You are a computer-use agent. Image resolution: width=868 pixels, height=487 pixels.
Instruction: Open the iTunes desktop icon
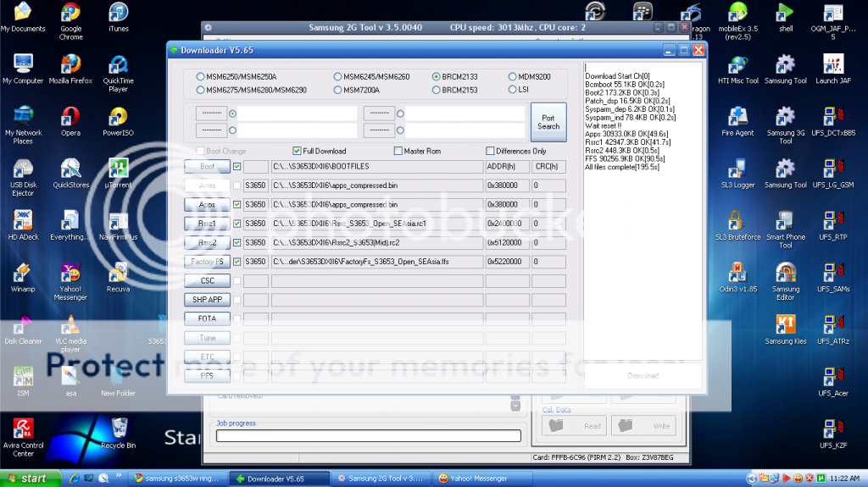[x=119, y=17]
